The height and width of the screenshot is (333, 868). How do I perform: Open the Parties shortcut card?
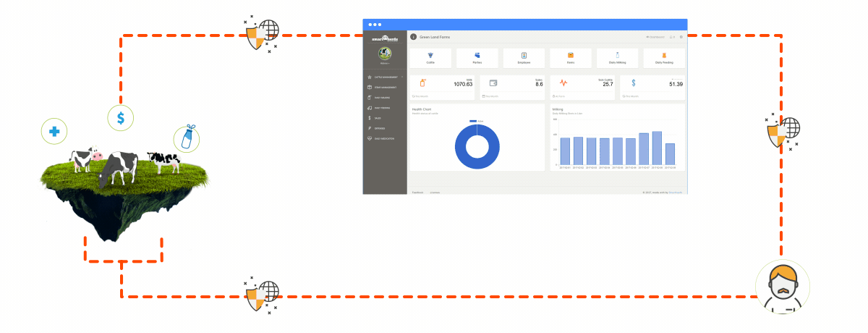pyautogui.click(x=477, y=58)
